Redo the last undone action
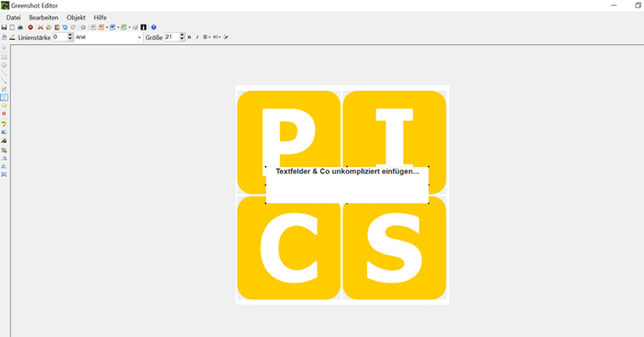Screen dimensions: 644x337 click(73, 27)
